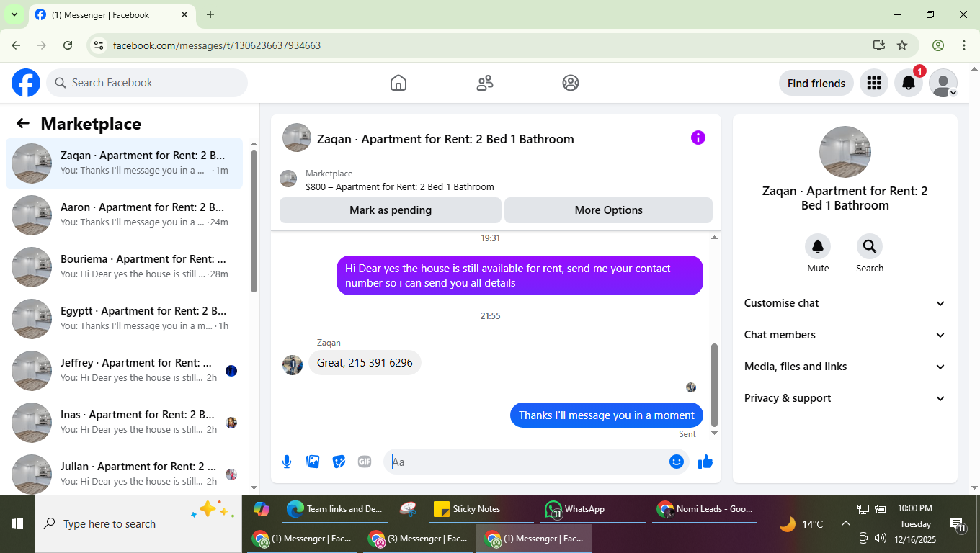Reload the page with browser refresh icon
The height and width of the screenshot is (553, 980).
68,45
